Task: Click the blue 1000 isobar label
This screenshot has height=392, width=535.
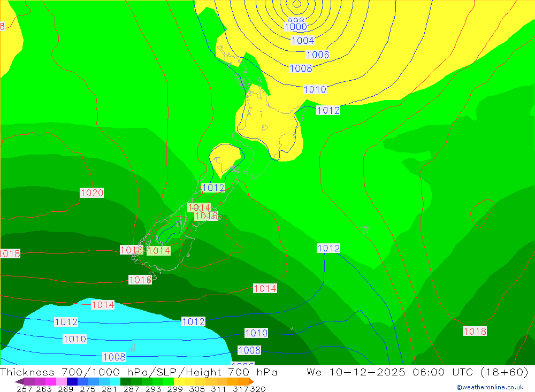Action: 296,27
